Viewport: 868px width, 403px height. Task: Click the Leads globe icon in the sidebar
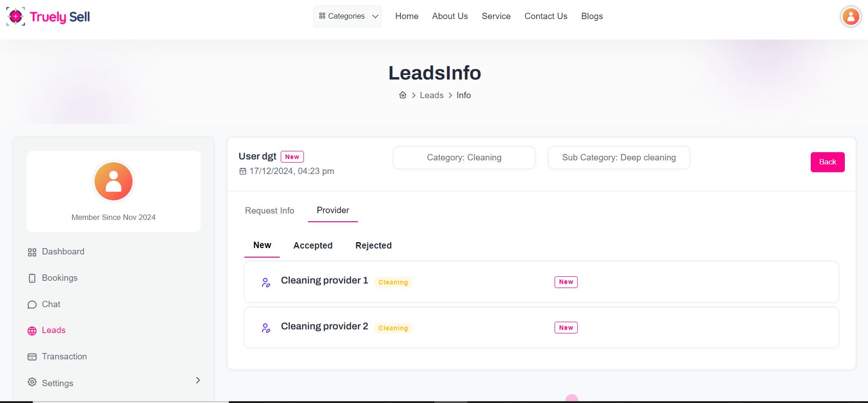point(32,331)
